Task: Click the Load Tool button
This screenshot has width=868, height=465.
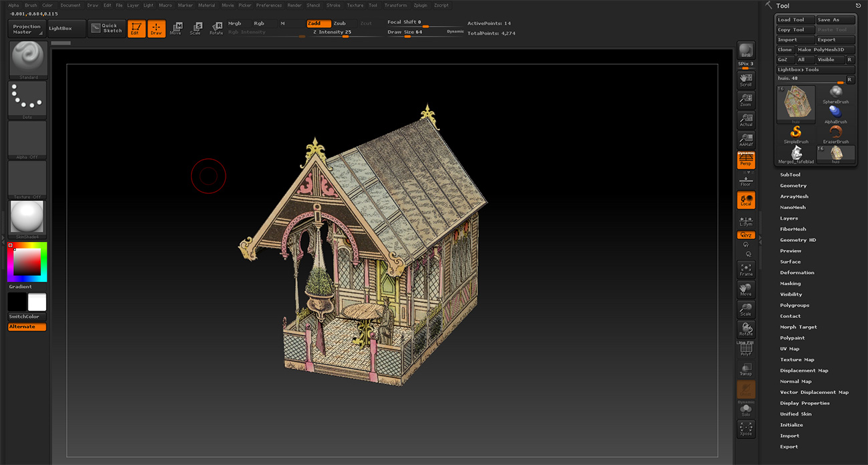Action: coord(796,20)
